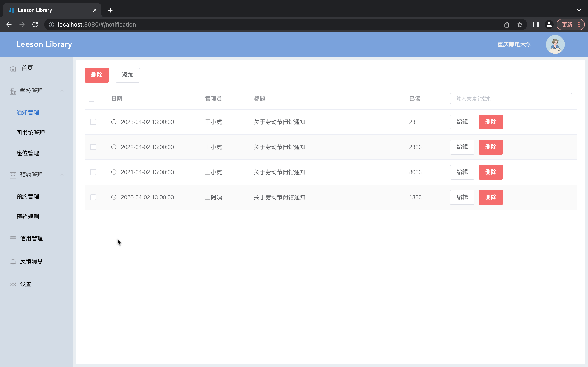Screen dimensions: 588x367
Task: Click the user avatar in the top banner
Action: (x=556, y=44)
